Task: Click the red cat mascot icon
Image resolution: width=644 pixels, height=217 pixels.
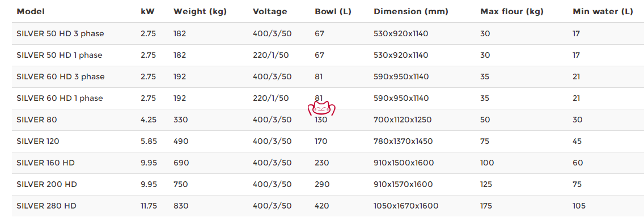Action: pyautogui.click(x=321, y=108)
